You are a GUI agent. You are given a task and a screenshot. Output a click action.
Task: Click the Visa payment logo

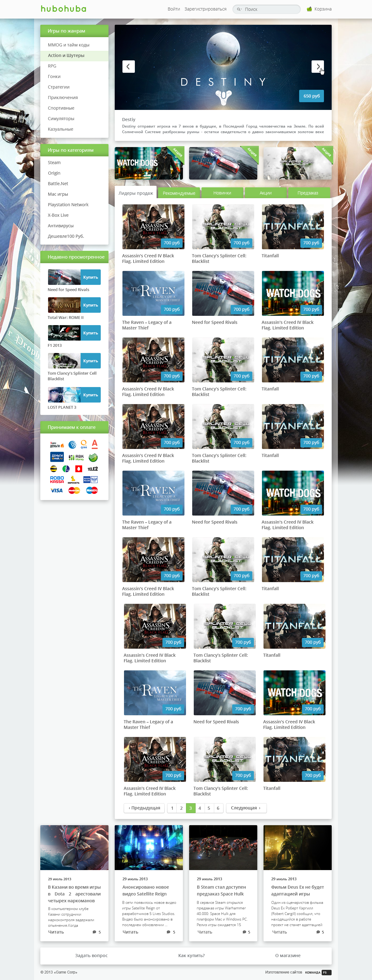(x=57, y=490)
